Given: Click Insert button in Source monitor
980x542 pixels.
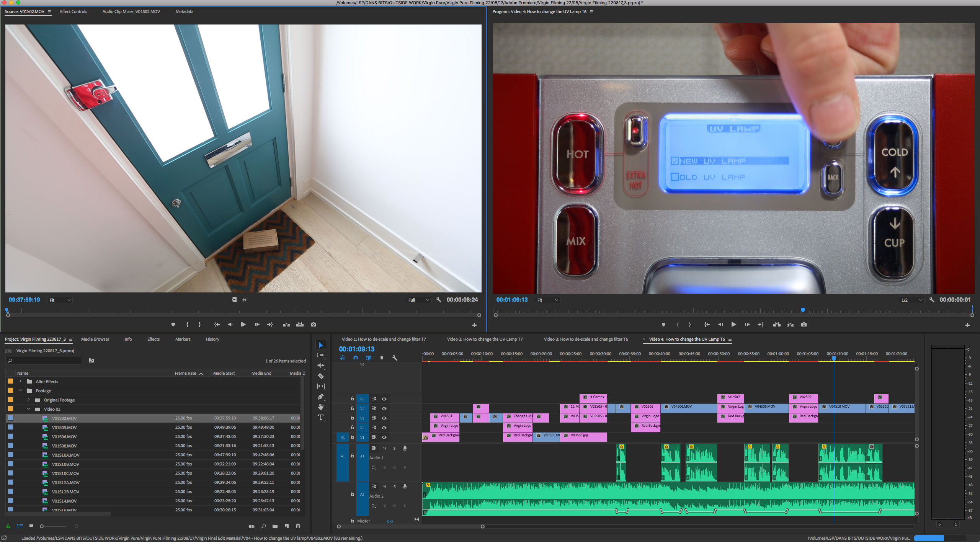Looking at the screenshot, I should pos(286,325).
